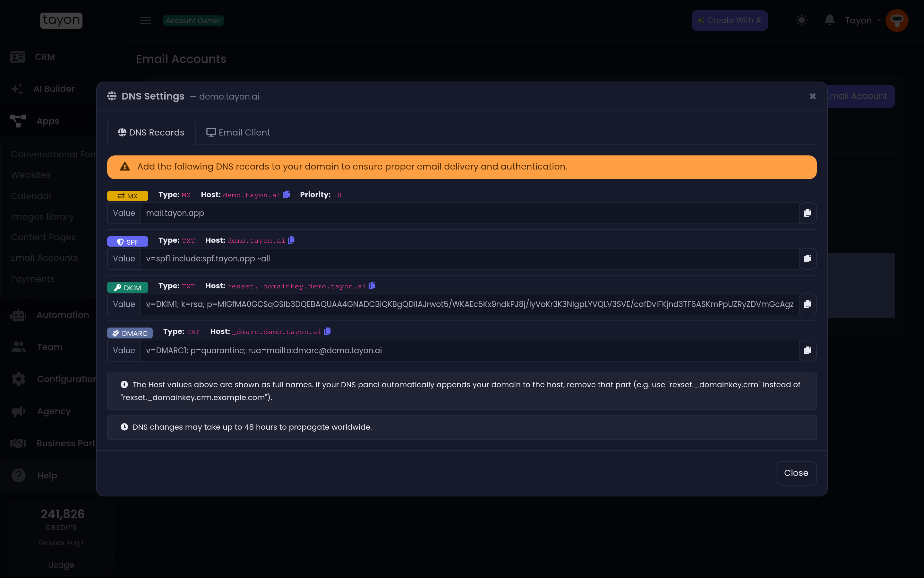Click the SPF record badge

pos(127,241)
